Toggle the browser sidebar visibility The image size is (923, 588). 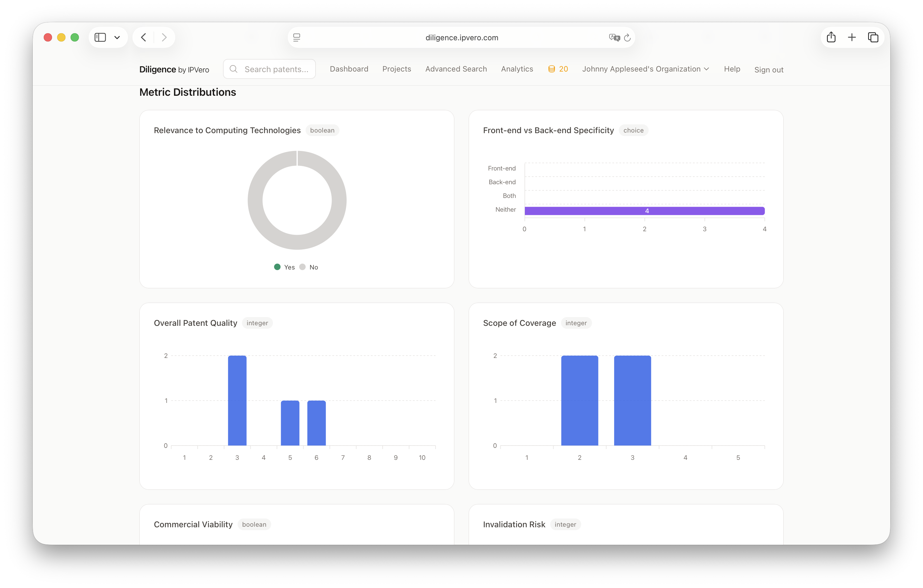100,37
